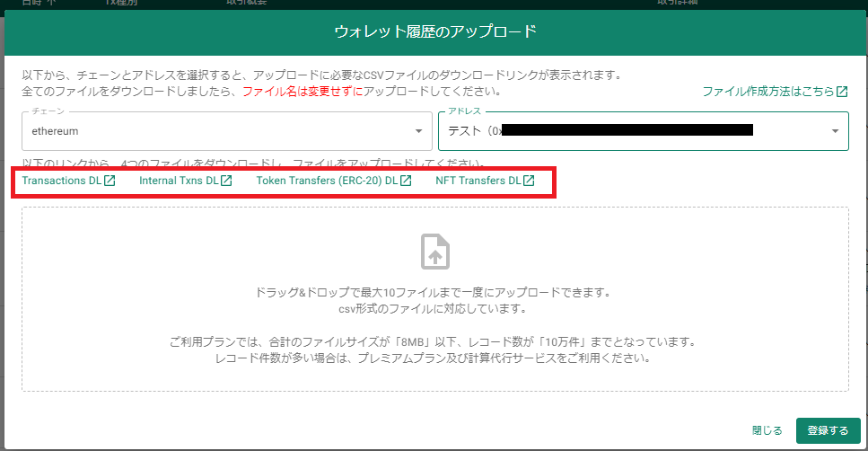Click the drag-and-drop text in upload area
This screenshot has width=868, height=451.
[433, 293]
